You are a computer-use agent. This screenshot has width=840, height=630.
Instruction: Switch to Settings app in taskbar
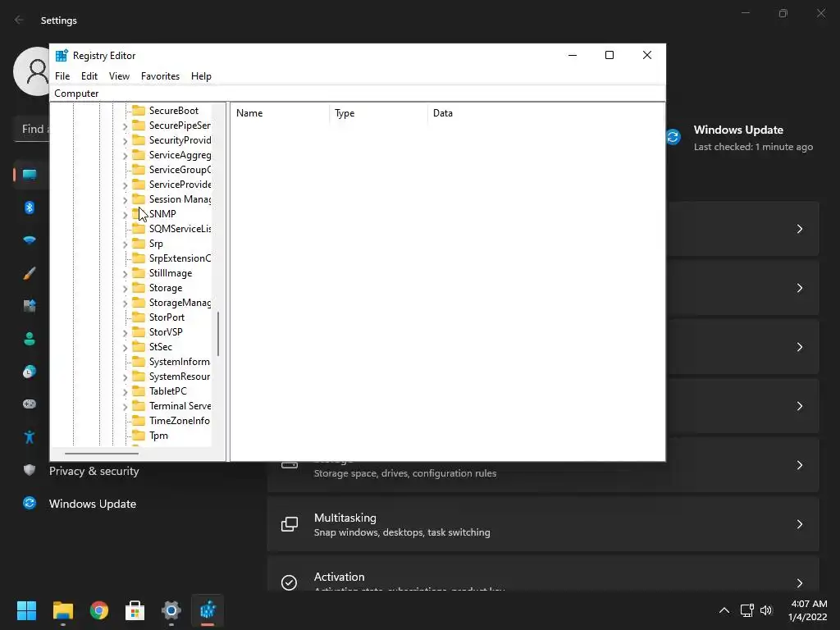(x=171, y=610)
